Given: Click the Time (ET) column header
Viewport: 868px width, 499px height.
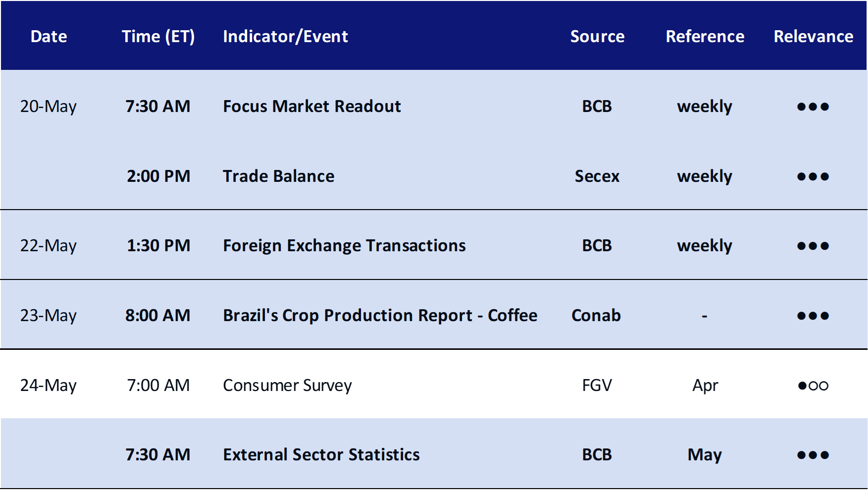Looking at the screenshot, I should [x=158, y=37].
